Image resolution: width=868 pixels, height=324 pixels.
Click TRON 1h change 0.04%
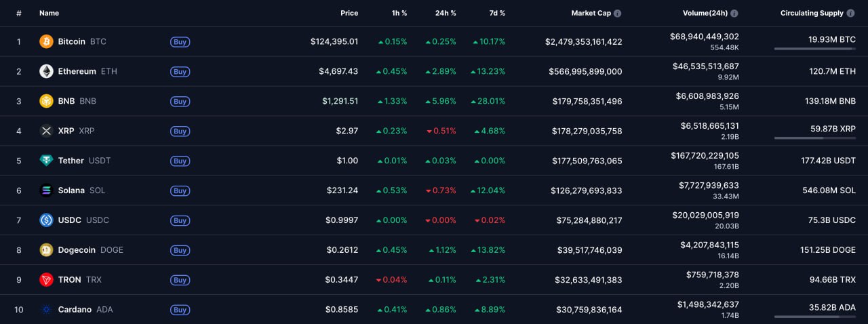[392, 280]
